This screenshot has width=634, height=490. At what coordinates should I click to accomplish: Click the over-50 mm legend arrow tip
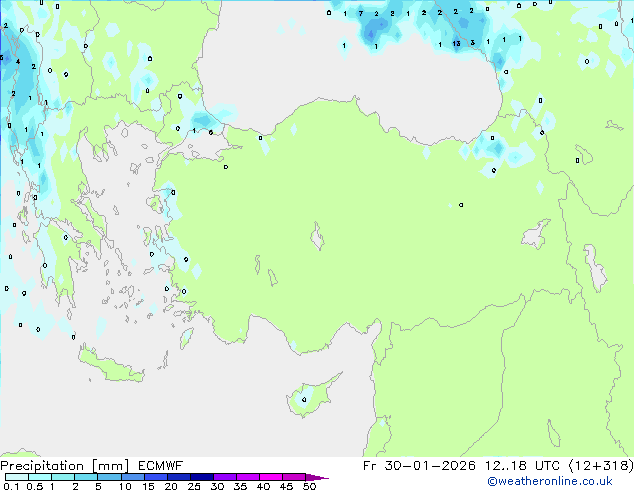click(317, 477)
